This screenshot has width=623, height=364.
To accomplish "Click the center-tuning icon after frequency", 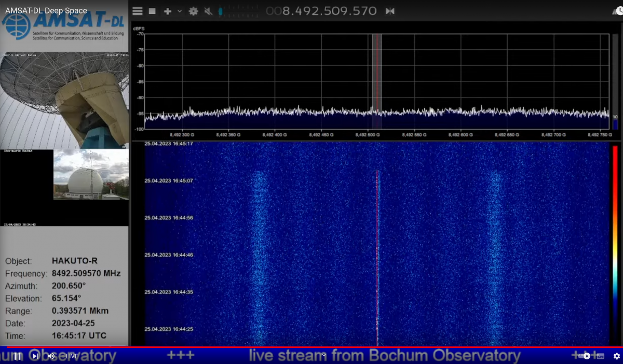I will (390, 11).
